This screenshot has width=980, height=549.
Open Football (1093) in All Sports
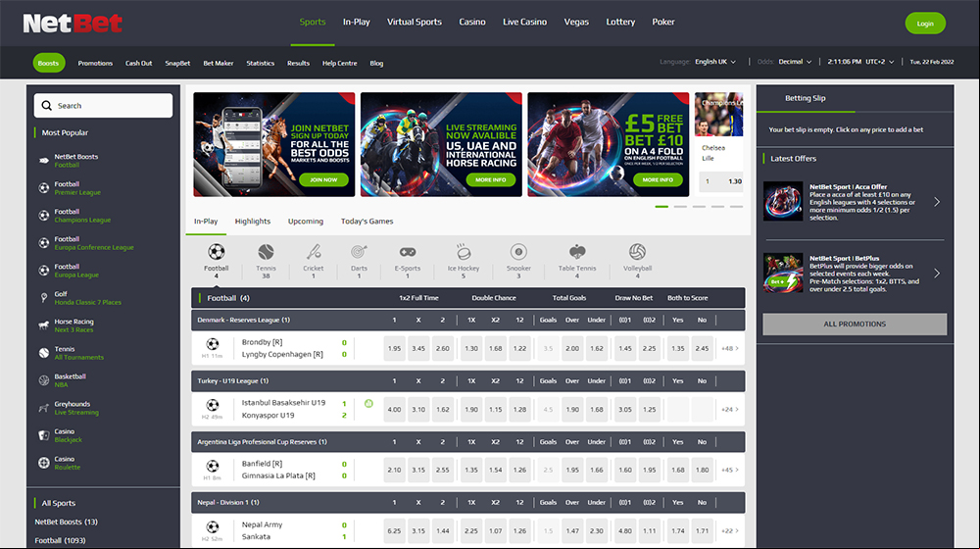point(60,540)
